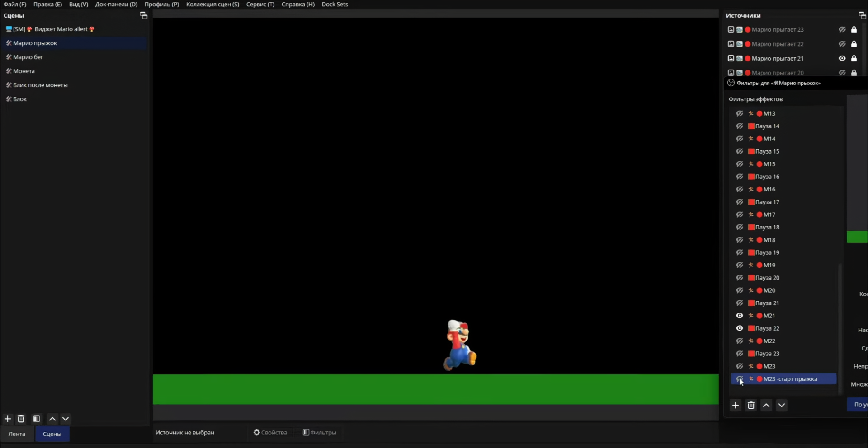
Task: Select the Монета scene
Action: pyautogui.click(x=24, y=71)
